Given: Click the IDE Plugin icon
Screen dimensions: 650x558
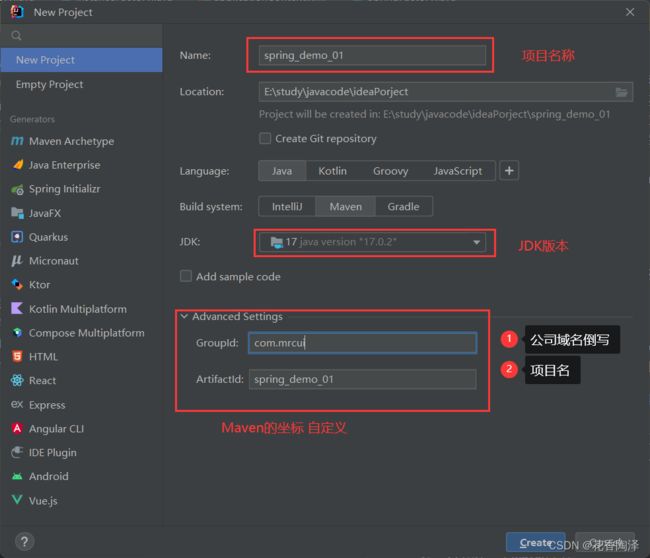Looking at the screenshot, I should (x=17, y=452).
